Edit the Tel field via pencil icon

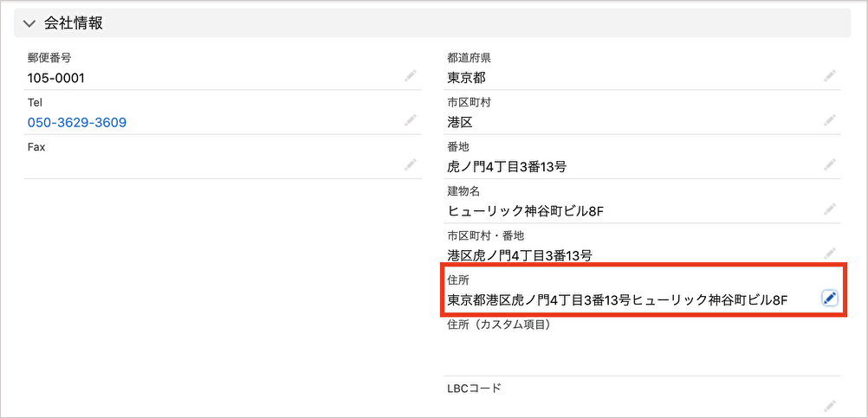[411, 120]
